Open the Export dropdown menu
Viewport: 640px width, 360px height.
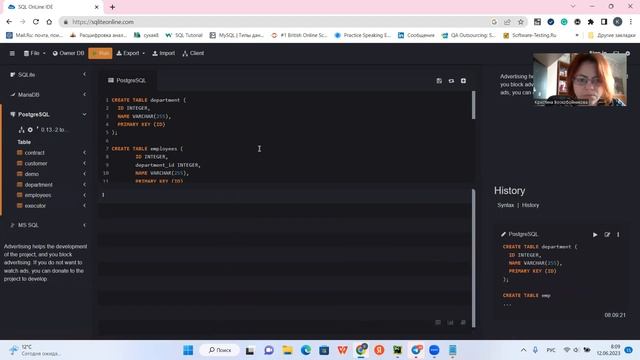[131, 53]
